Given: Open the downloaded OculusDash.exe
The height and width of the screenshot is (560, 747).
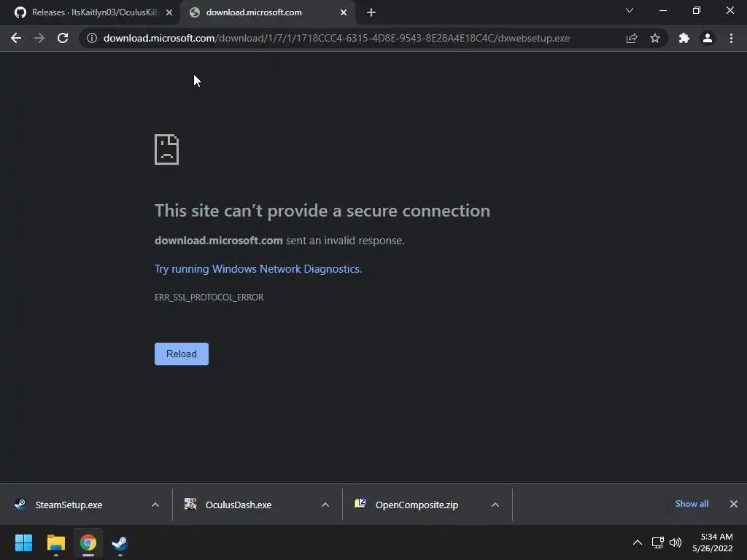Looking at the screenshot, I should coord(239,505).
